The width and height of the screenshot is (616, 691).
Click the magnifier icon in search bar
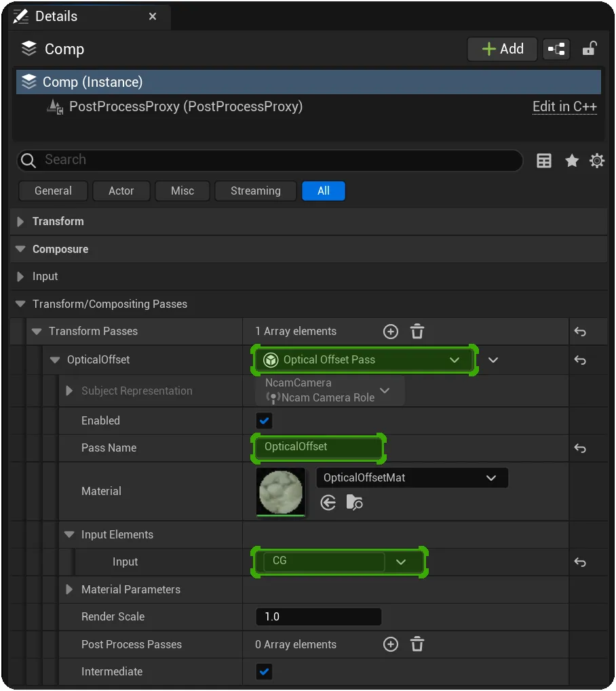(28, 161)
